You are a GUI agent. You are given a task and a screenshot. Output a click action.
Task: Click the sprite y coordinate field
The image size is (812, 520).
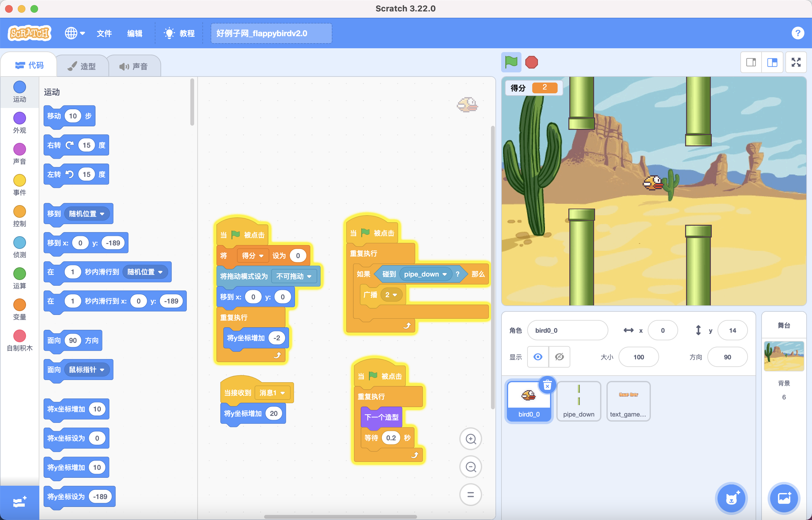coord(732,330)
